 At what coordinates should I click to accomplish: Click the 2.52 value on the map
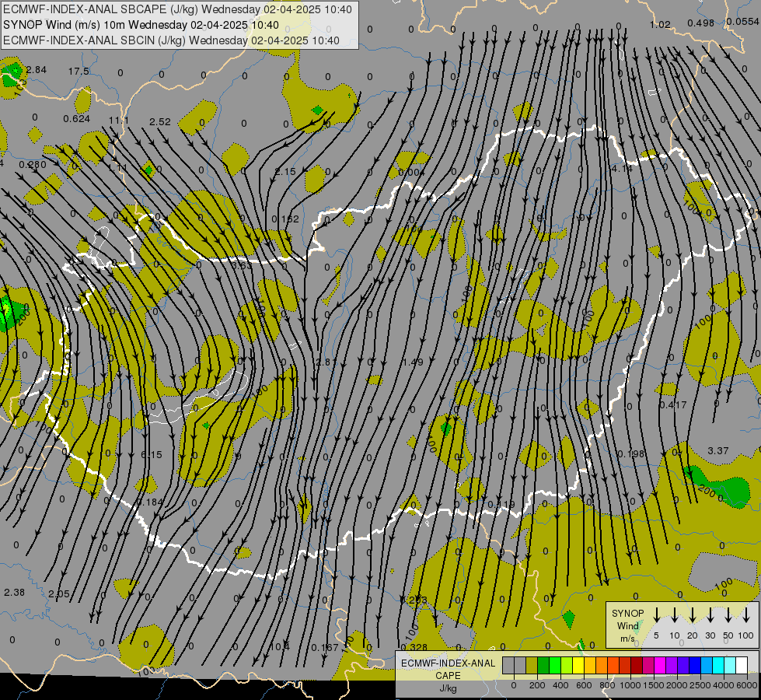[x=159, y=122]
